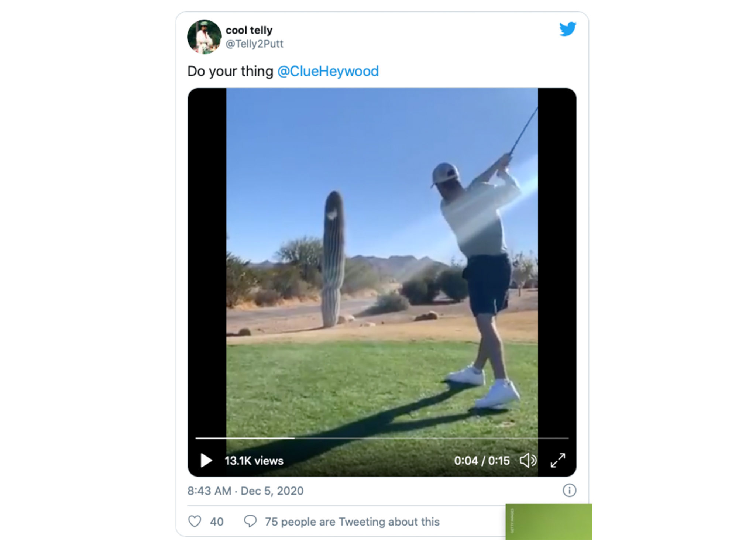Open the @ClueHeywood mention link

click(x=328, y=70)
